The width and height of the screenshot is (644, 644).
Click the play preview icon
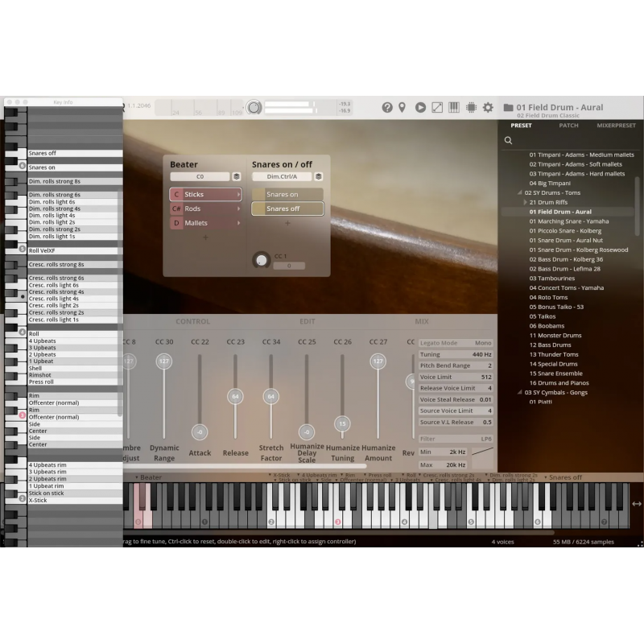421,106
